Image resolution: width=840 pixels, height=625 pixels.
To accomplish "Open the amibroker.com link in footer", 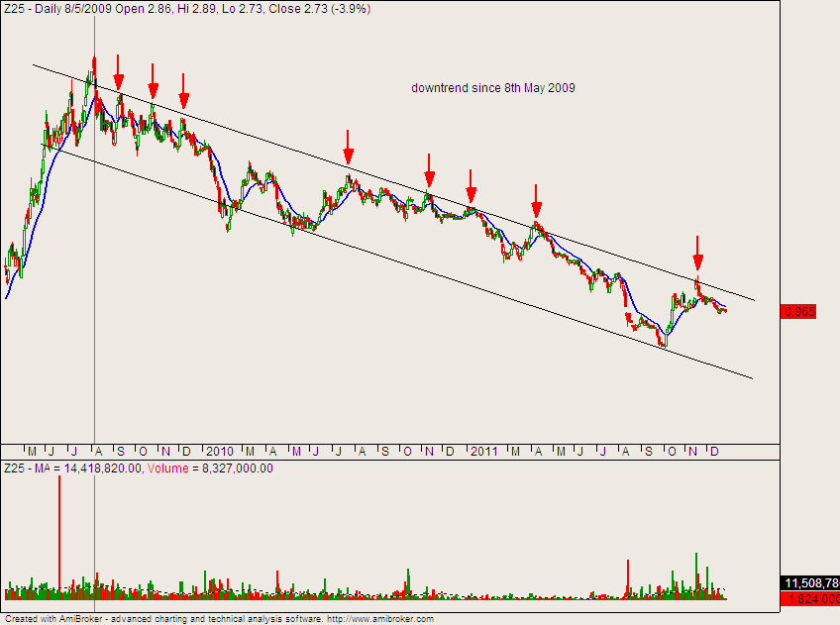I will [379, 618].
